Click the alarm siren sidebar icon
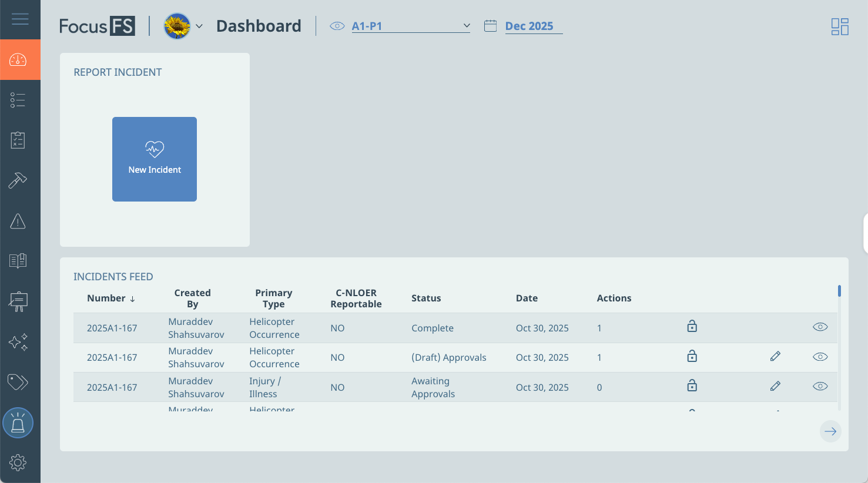This screenshot has width=868, height=483. 18,423
